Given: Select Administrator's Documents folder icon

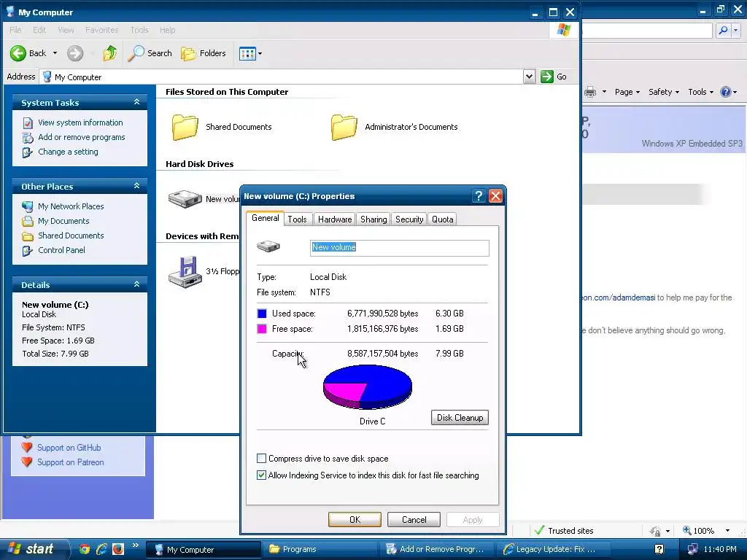Looking at the screenshot, I should 344,127.
